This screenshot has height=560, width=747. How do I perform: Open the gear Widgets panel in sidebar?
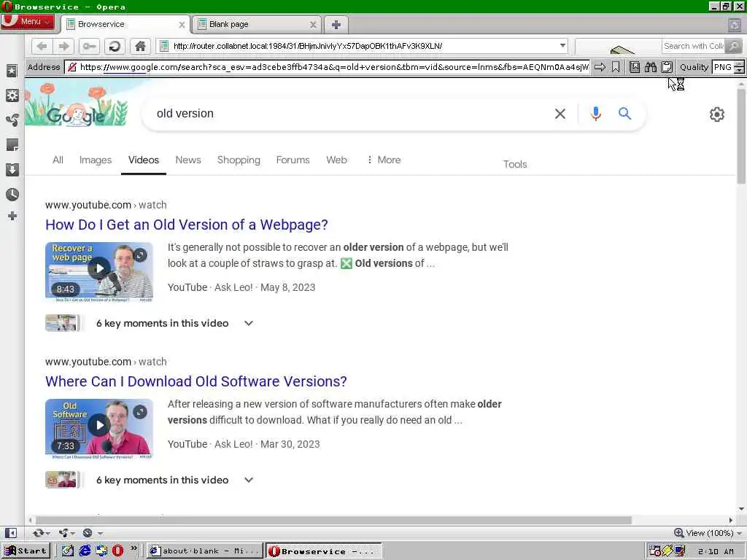pos(12,96)
